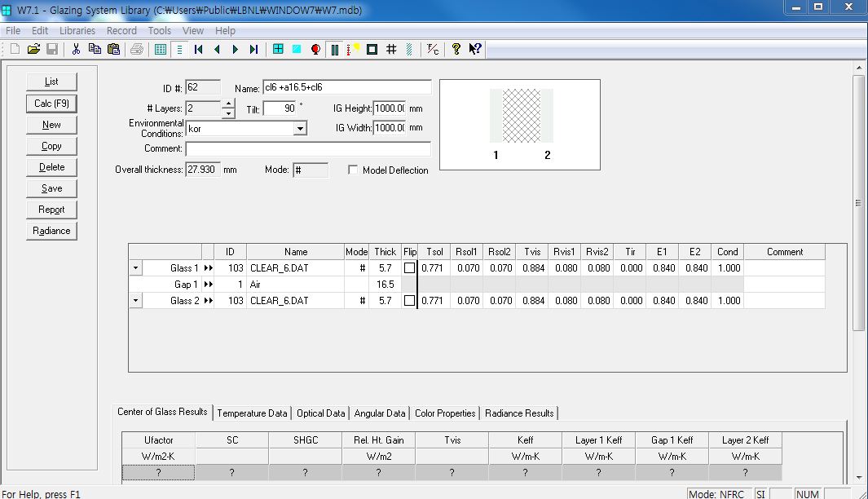
Task: Click the yellow question mark Help icon
Action: [x=456, y=49]
